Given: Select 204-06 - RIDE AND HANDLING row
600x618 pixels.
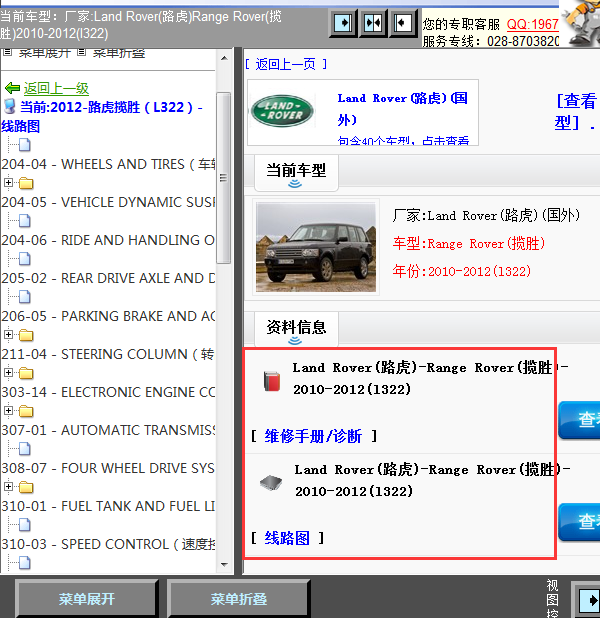Looking at the screenshot, I should click(108, 240).
